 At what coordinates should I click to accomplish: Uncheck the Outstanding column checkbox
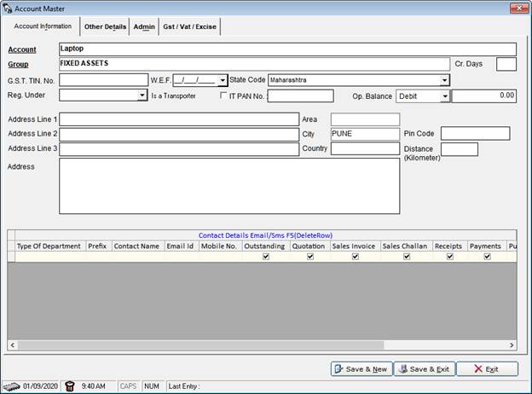coord(266,257)
